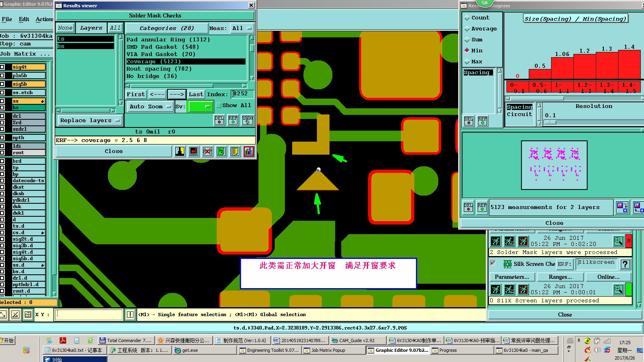Click Close in the Results viewer
This screenshot has height=362, width=644.
tap(114, 151)
